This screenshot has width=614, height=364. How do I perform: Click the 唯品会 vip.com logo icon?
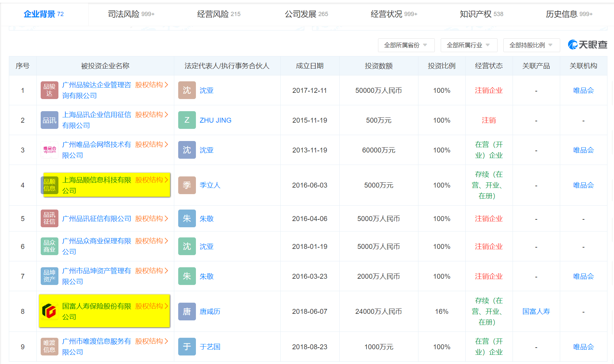(50, 150)
